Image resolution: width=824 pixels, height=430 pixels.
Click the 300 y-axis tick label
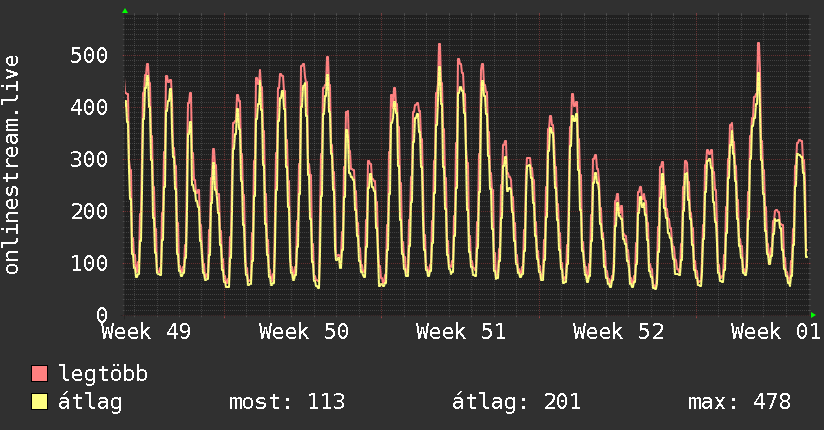[89, 159]
